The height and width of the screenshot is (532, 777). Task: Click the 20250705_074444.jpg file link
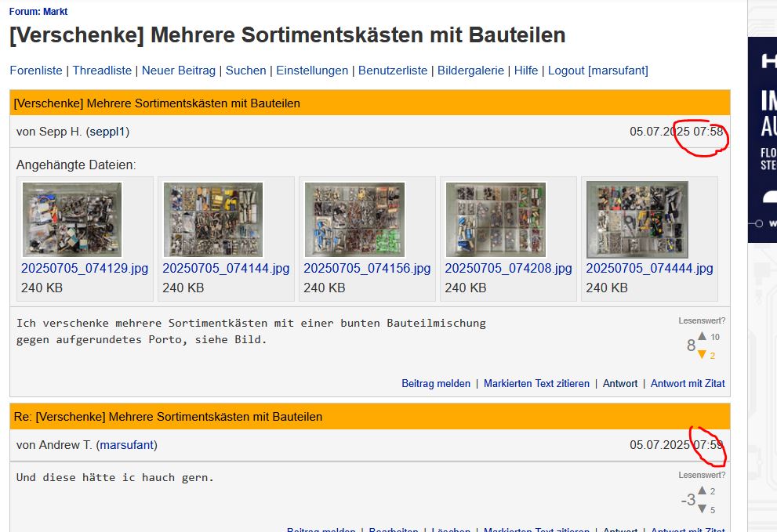click(x=650, y=268)
